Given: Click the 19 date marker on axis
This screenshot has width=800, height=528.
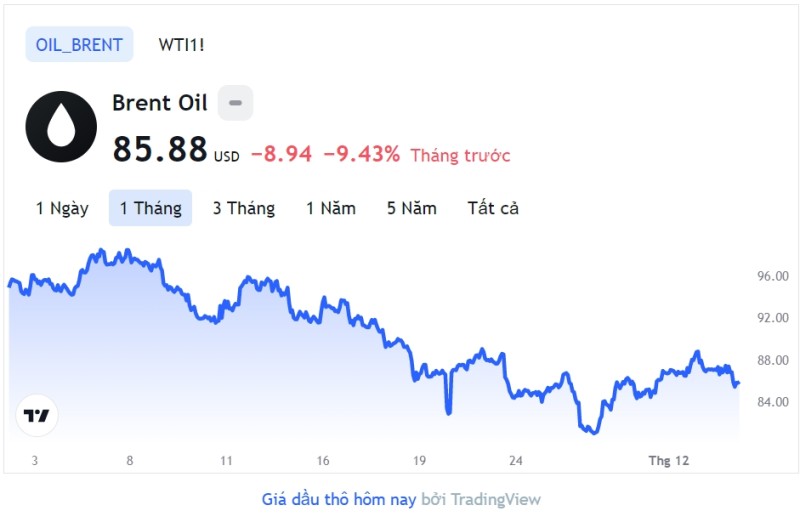Looking at the screenshot, I should click(x=419, y=461).
